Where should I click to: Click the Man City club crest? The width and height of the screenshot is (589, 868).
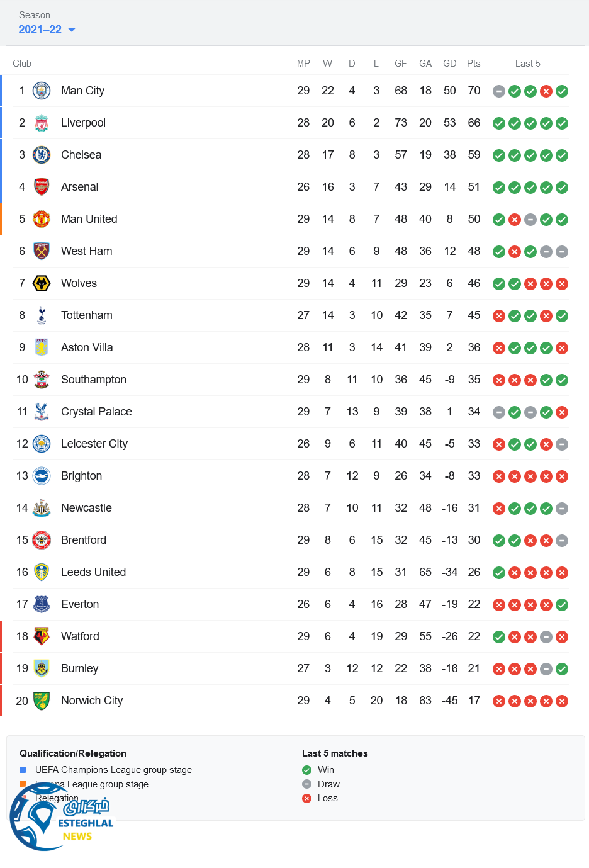tap(42, 91)
